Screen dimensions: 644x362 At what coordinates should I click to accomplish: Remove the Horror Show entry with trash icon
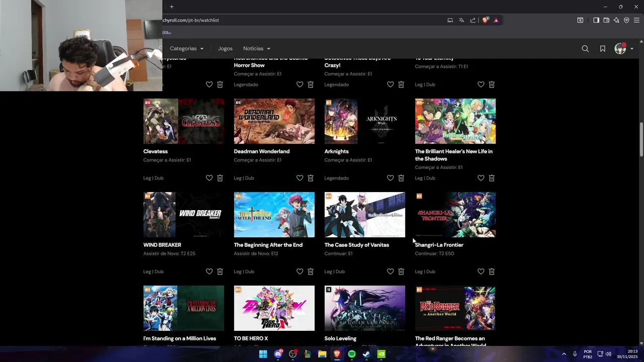(310, 84)
